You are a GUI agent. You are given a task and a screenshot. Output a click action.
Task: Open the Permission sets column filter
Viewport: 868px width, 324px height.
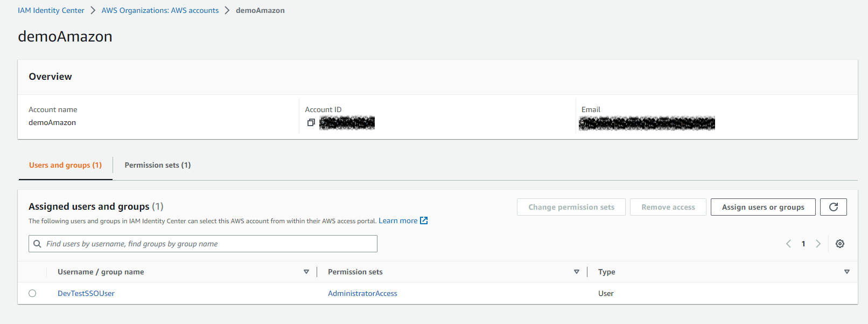577,271
